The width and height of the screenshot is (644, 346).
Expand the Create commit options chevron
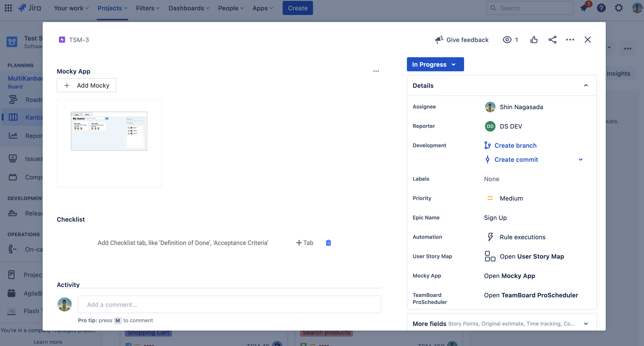(580, 159)
